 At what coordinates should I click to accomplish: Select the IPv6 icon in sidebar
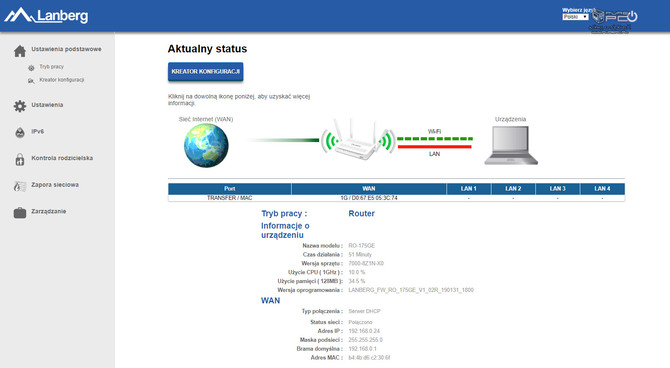point(20,132)
